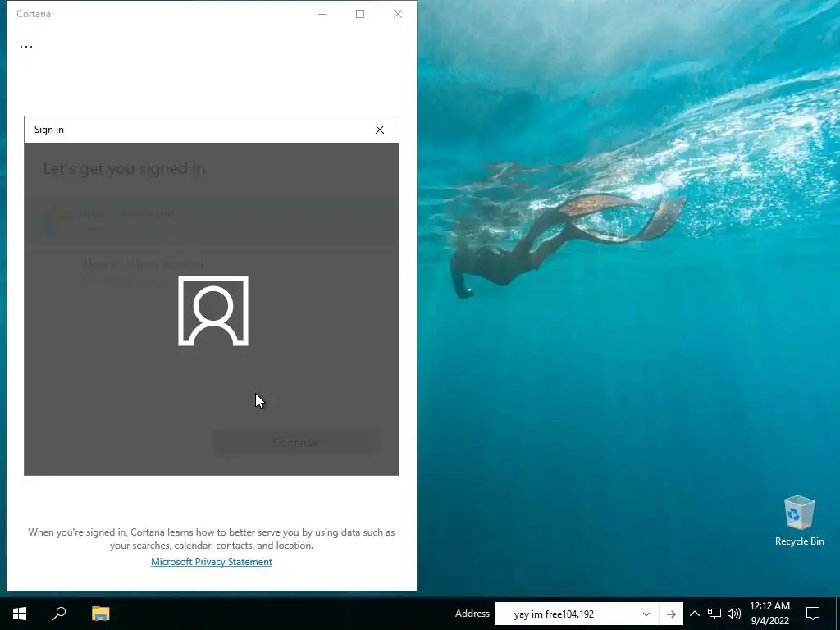840x630 pixels.
Task: Click the dimmed Continue button
Action: pyautogui.click(x=296, y=442)
